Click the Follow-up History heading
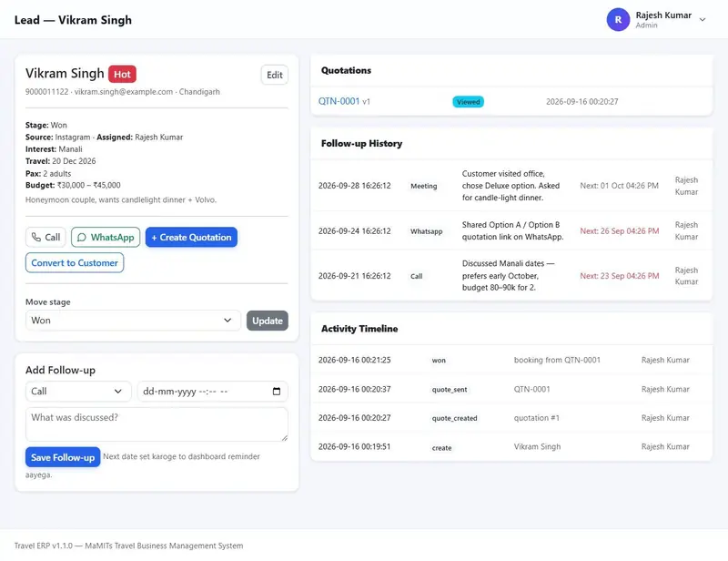728x561 pixels. click(x=361, y=144)
